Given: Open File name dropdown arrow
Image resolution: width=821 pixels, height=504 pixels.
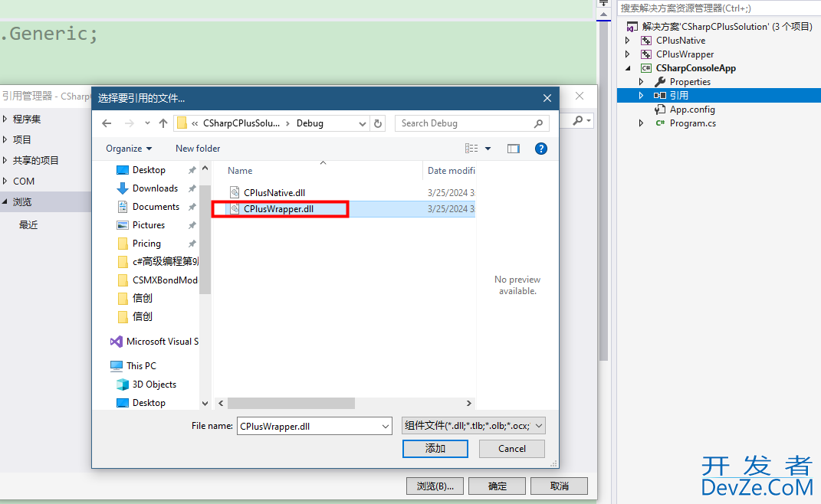Looking at the screenshot, I should click(386, 426).
